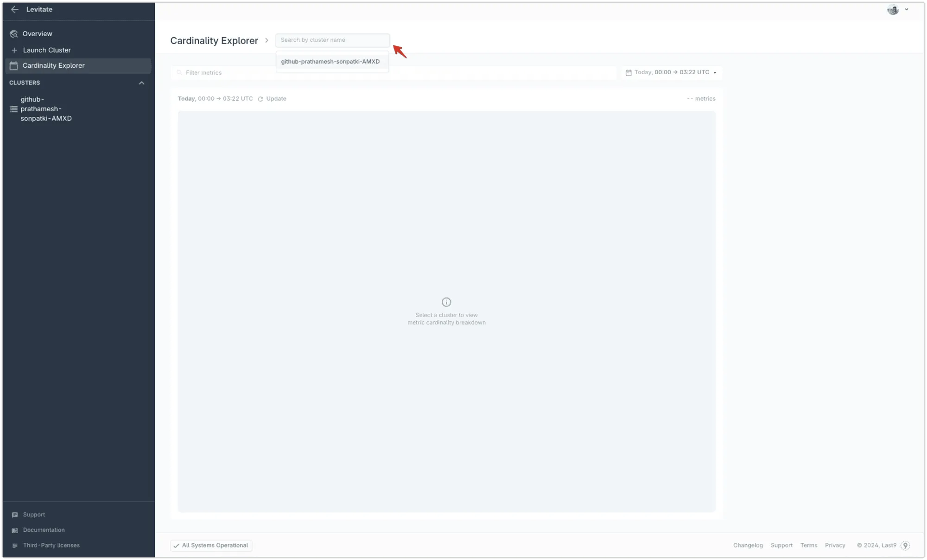Viewport: 927px width, 560px height.
Task: Click the back arrow next to Levitate
Action: tap(15, 9)
